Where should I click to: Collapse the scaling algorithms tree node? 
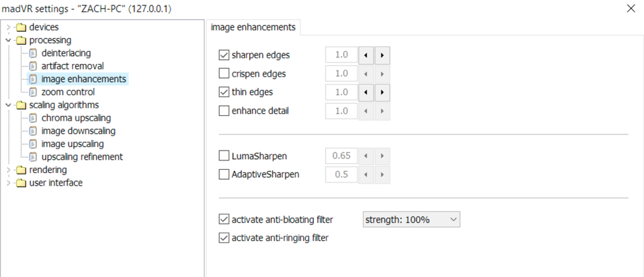pyautogui.click(x=8, y=105)
